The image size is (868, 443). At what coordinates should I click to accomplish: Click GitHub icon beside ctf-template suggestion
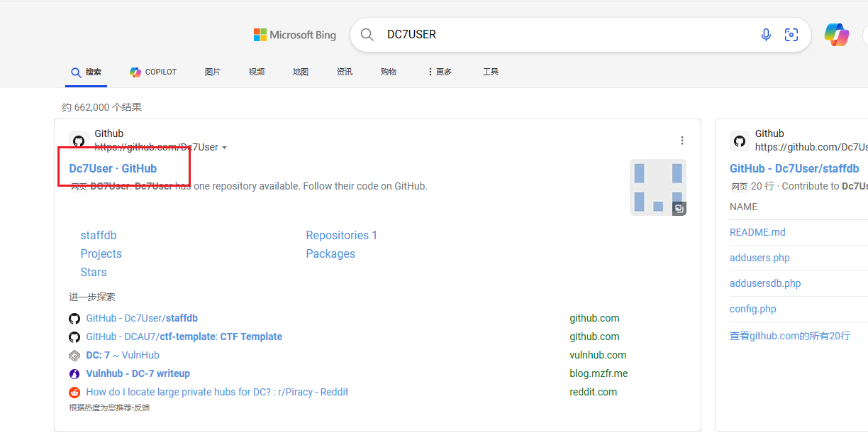(74, 337)
